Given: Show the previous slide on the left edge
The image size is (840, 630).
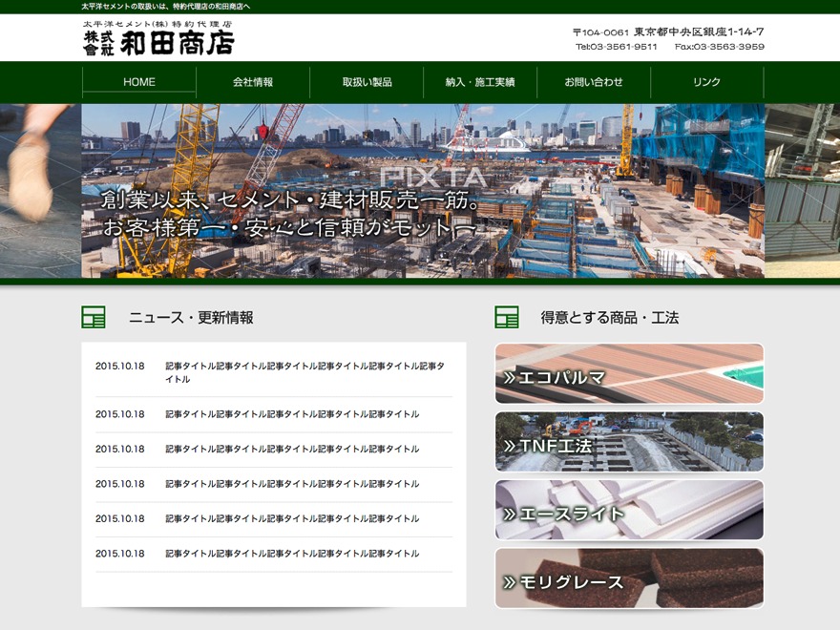Looking at the screenshot, I should click(40, 191).
